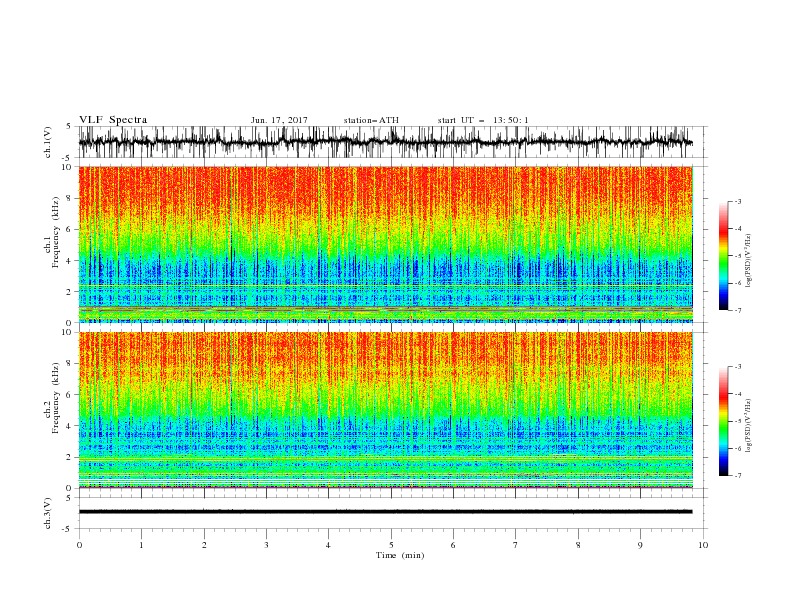
Task: Click the "VLF Spectra" plot title
Action: coord(113,120)
